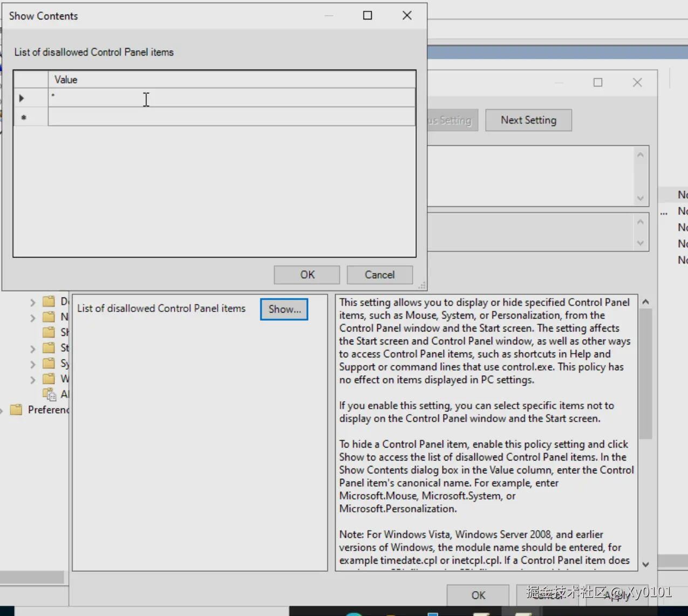
Task: Maximize the policy setting window
Action: click(598, 83)
